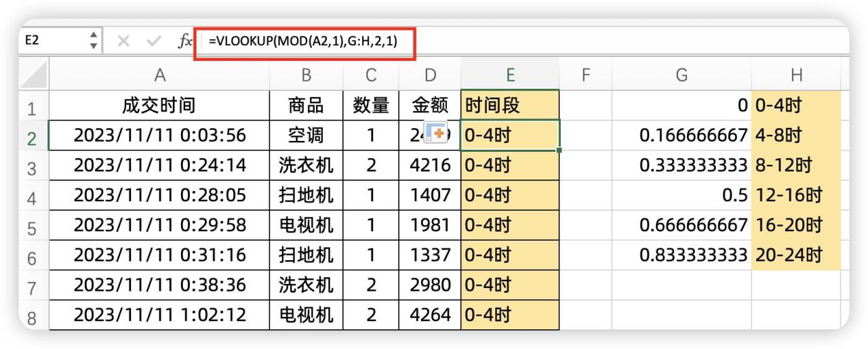868x349 pixels.
Task: Click header cell 商品
Action: pos(307,104)
